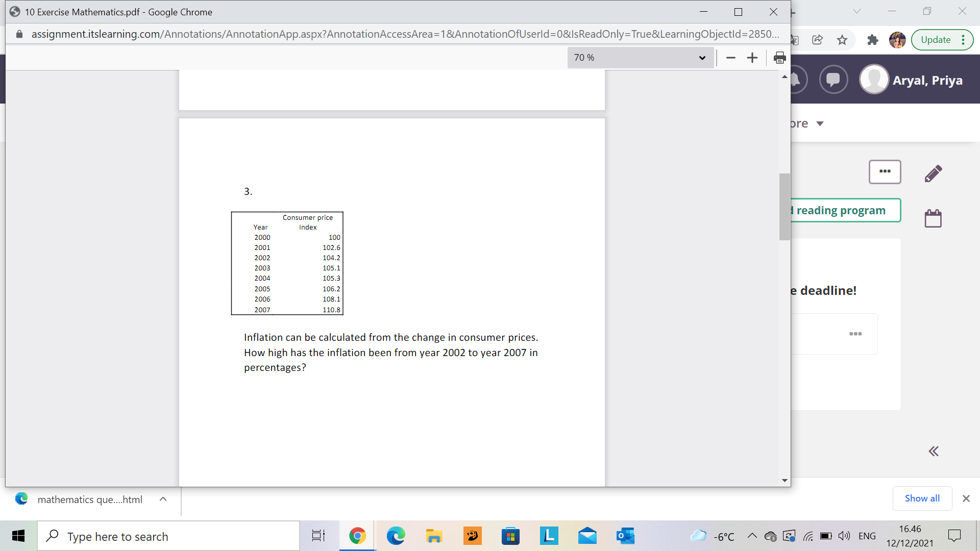Click the volume speaker icon in the tray
The height and width of the screenshot is (551, 980).
click(x=843, y=536)
